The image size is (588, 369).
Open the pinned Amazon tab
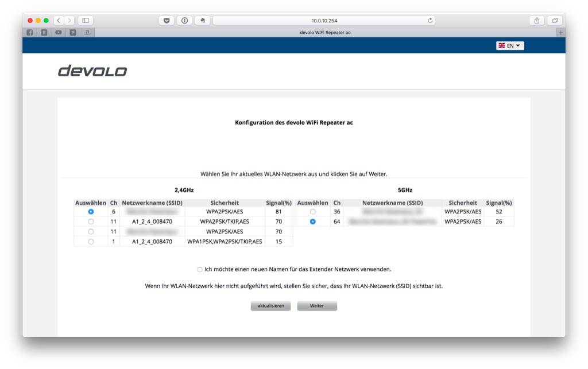click(x=87, y=33)
